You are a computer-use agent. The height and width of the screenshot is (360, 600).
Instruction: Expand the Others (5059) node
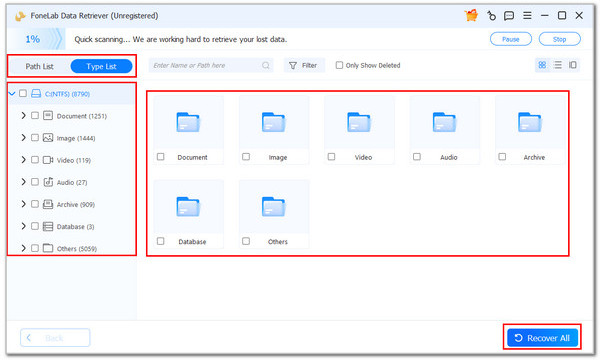tap(23, 249)
